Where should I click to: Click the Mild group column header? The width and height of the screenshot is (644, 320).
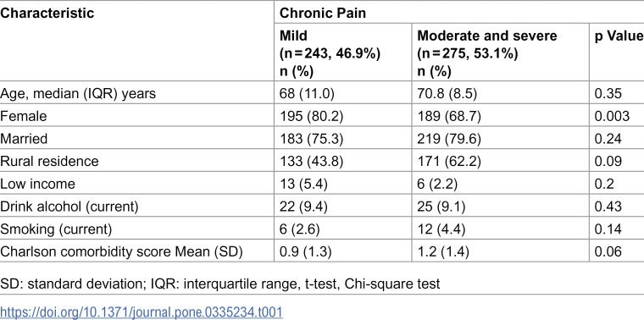[330, 53]
